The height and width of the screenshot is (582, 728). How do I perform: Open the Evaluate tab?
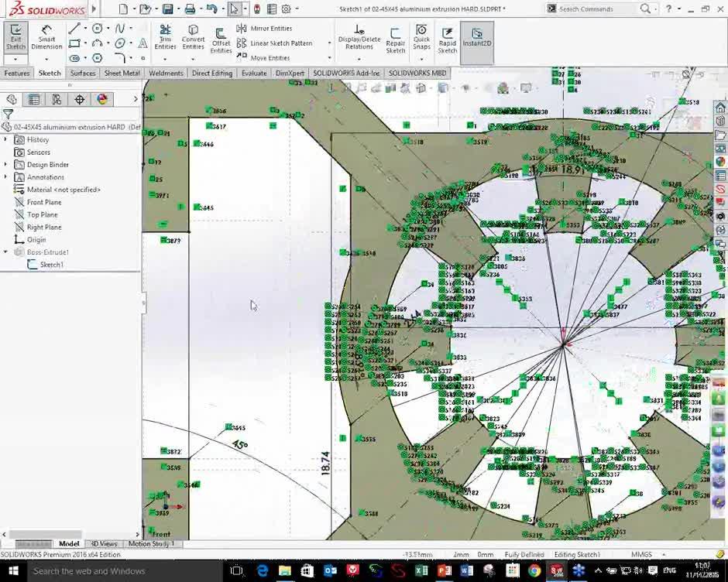(253, 73)
